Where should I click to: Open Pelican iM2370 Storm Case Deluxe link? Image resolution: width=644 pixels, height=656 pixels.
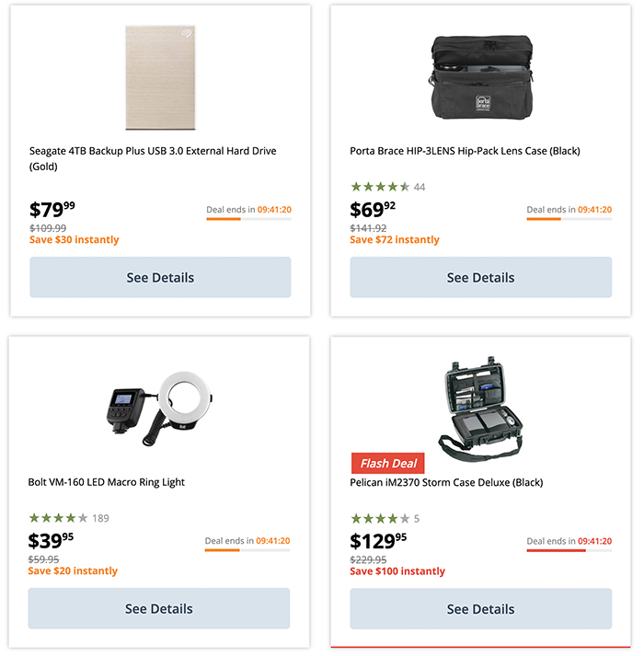tap(446, 482)
